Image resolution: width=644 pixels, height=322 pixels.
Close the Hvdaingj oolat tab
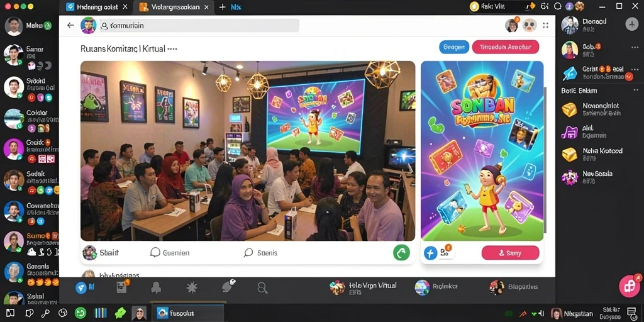click(125, 7)
